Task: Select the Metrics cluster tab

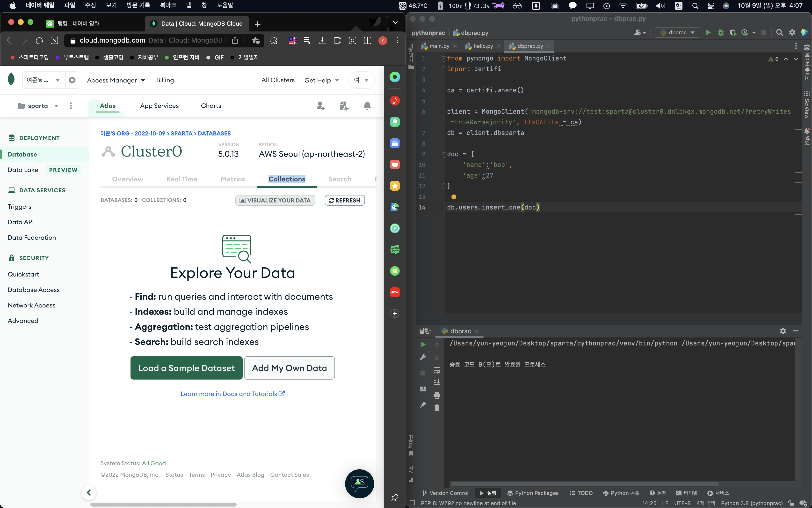Action: (x=233, y=179)
